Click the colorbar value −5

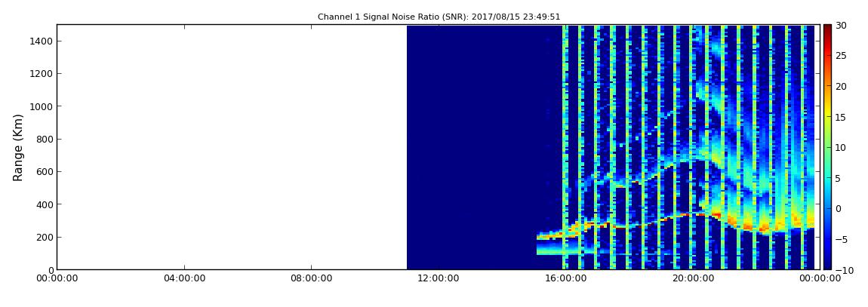(842, 239)
